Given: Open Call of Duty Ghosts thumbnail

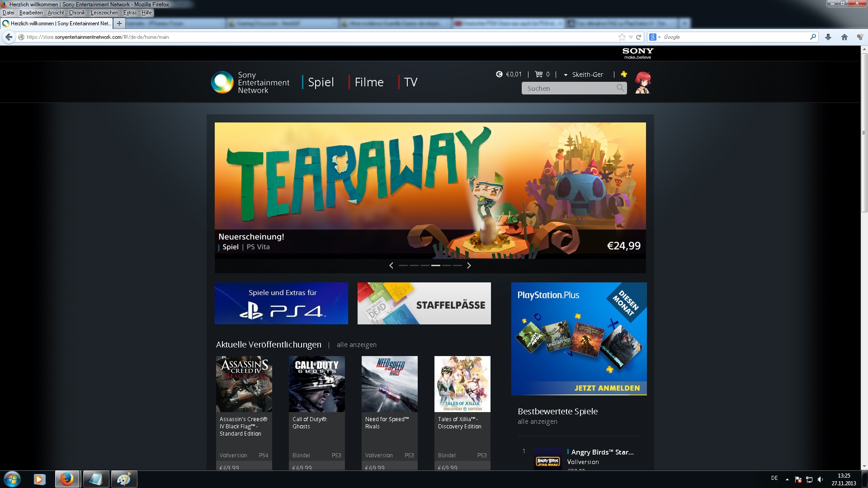Looking at the screenshot, I should pyautogui.click(x=317, y=384).
